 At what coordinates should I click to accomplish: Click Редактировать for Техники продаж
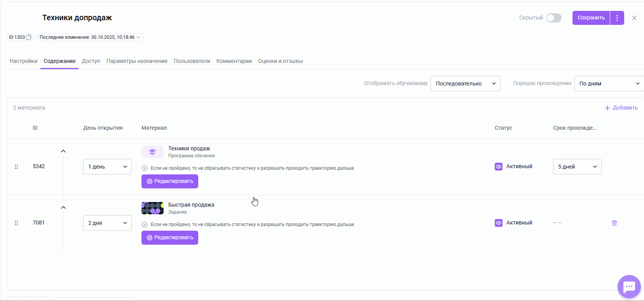[170, 181]
